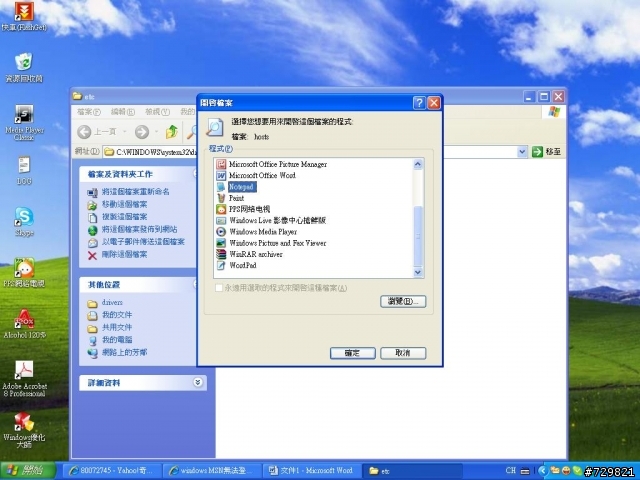This screenshot has width=640, height=480.
Task: Expand hidden tray icons arrow
Action: pyautogui.click(x=542, y=471)
